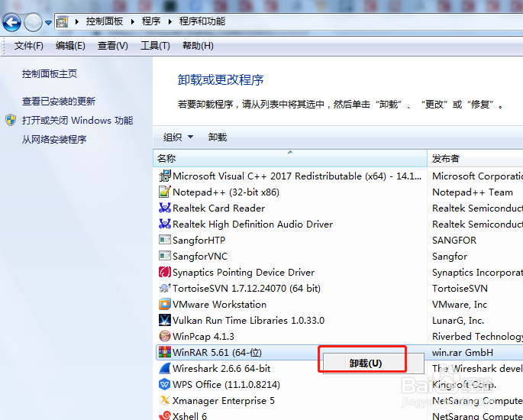Click the SangforHTP icon

(164, 240)
